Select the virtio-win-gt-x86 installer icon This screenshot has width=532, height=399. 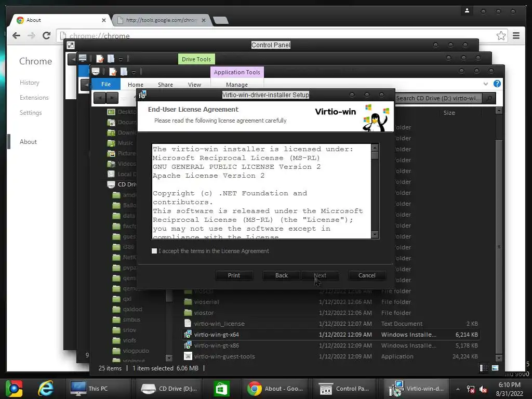pos(188,345)
